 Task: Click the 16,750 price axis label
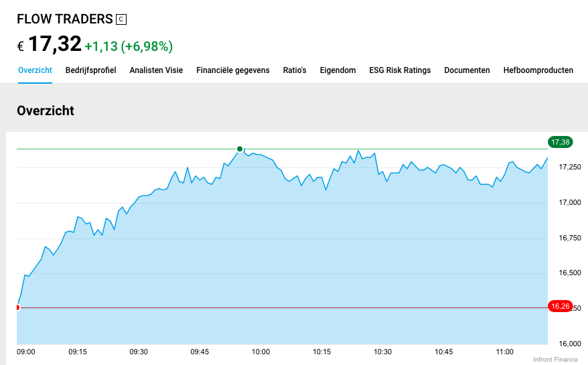click(570, 238)
